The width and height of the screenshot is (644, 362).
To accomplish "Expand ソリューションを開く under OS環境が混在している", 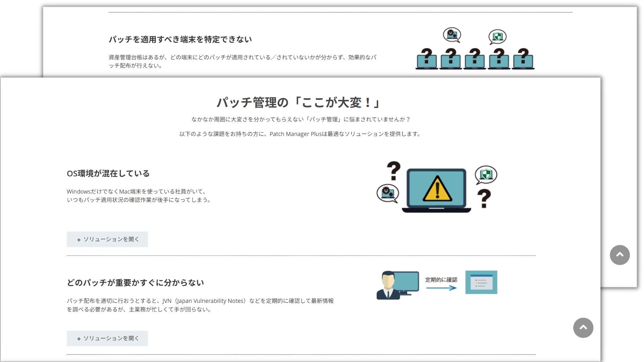I will 107,239.
